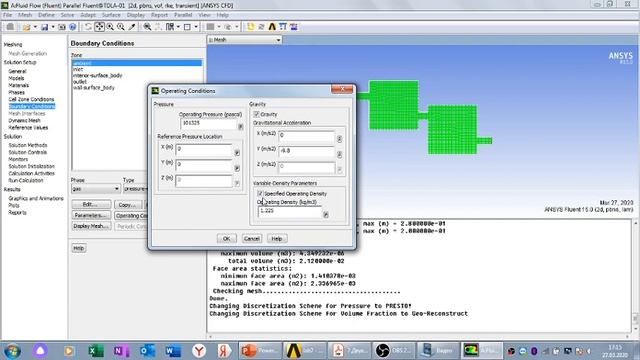Image resolution: width=640 pixels, height=360 pixels.
Task: Open Graphics and Animations in tree
Action: (x=36, y=198)
